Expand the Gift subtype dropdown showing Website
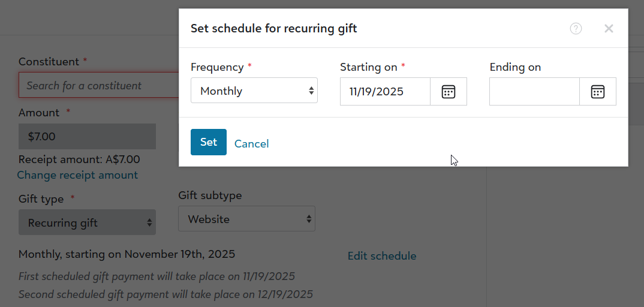Screen dimensions: 644x307 pos(246,219)
